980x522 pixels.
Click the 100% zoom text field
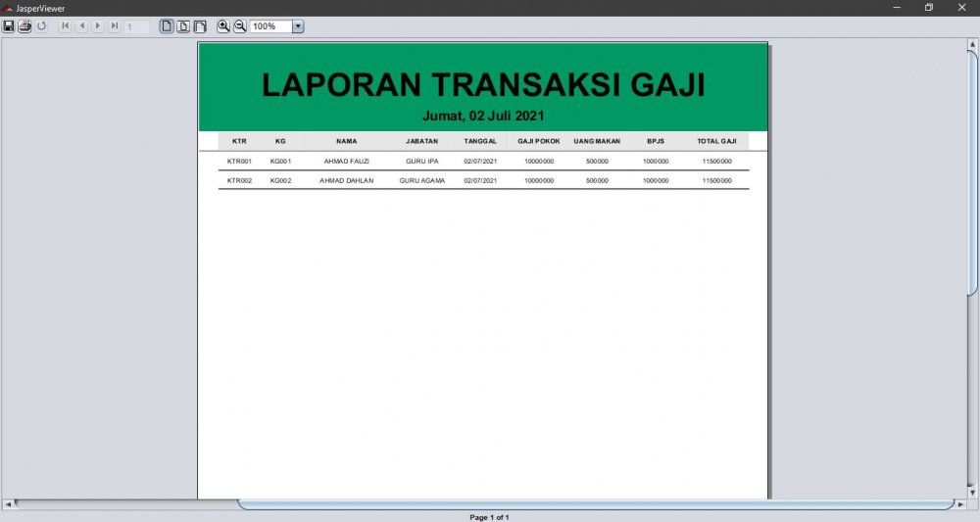270,26
